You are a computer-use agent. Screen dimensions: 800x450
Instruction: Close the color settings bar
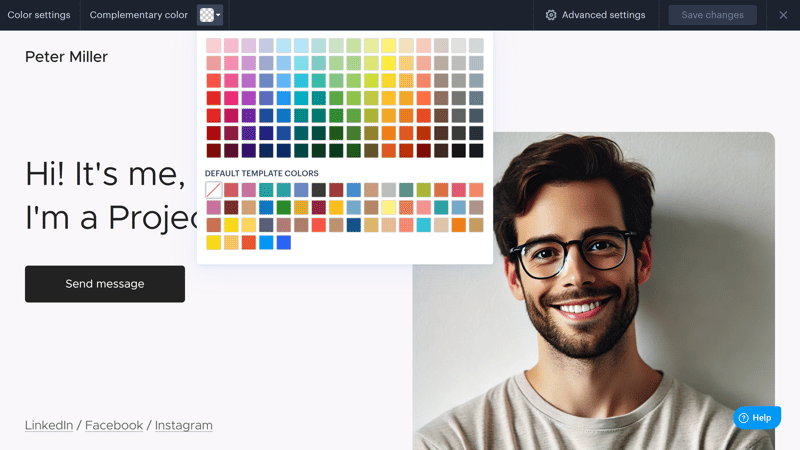pos(783,15)
